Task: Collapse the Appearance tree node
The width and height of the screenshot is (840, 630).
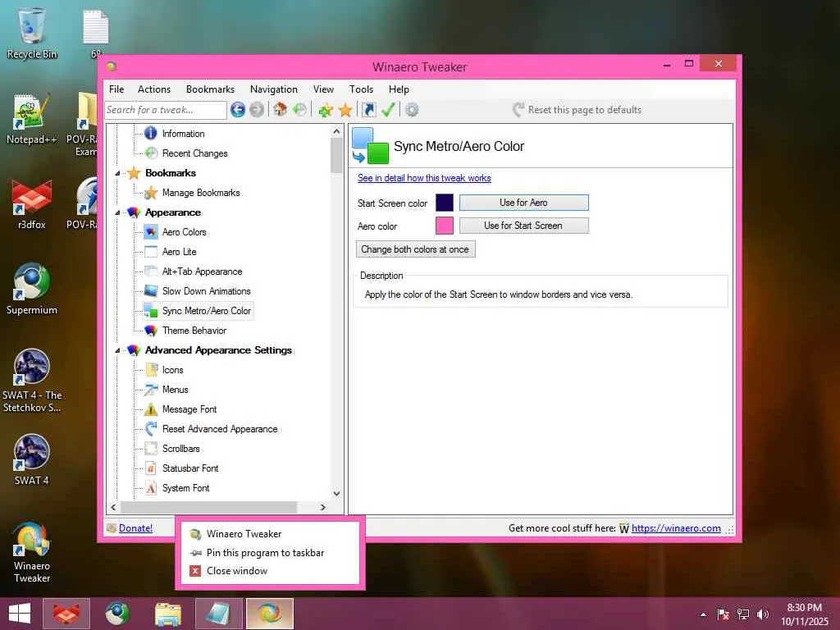Action: tap(117, 212)
